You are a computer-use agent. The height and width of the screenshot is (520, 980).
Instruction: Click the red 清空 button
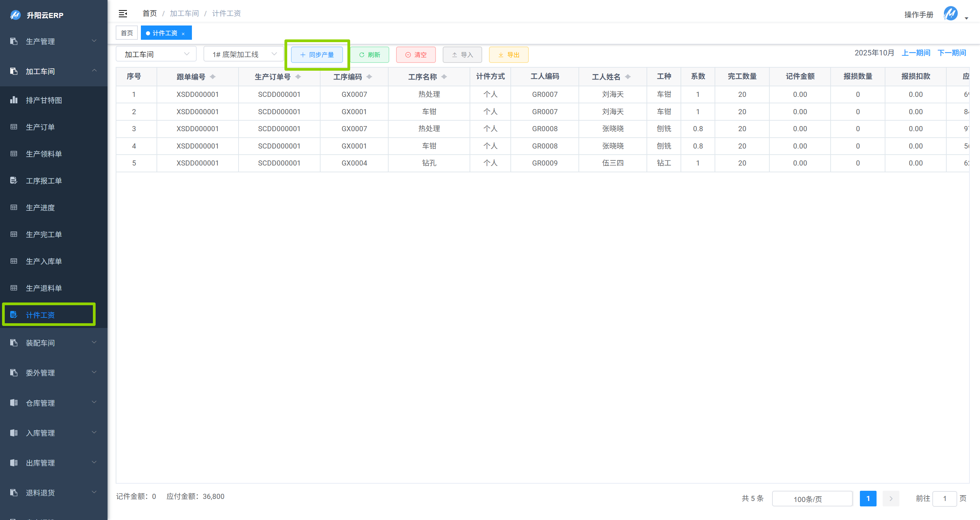pyautogui.click(x=415, y=55)
